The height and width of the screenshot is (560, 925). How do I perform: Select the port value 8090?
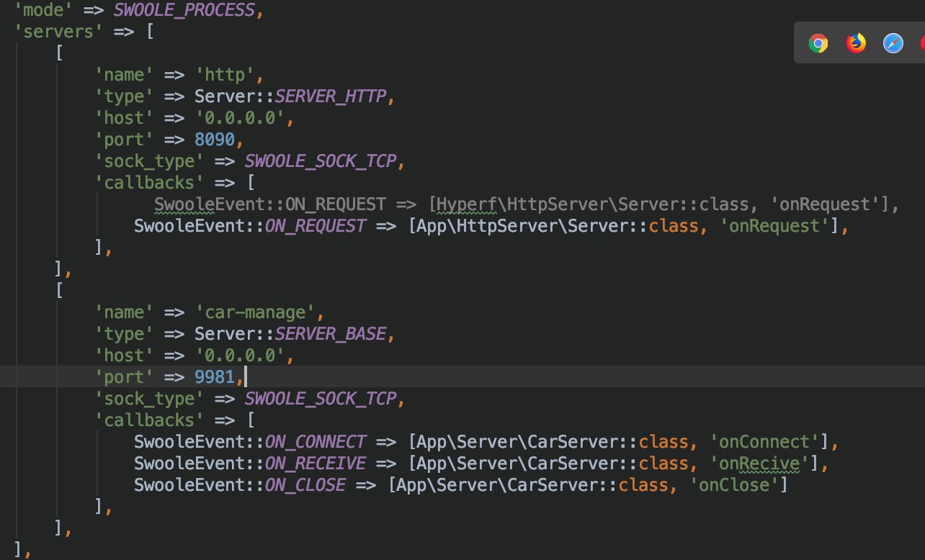tap(216, 139)
